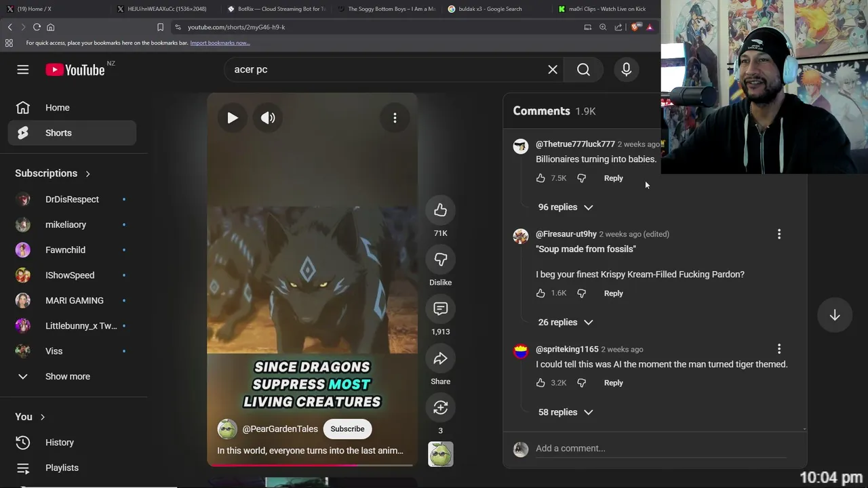
Task: Reply to the Billionaires comment
Action: point(613,178)
